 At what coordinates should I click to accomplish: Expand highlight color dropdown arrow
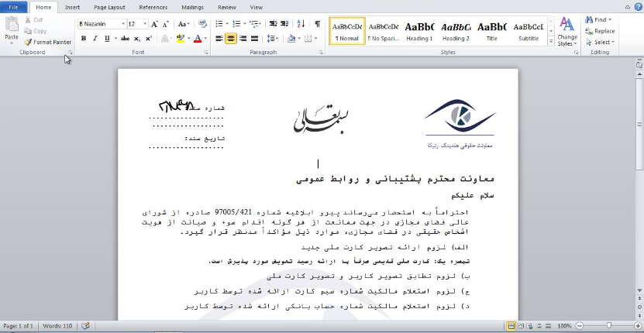(x=188, y=39)
